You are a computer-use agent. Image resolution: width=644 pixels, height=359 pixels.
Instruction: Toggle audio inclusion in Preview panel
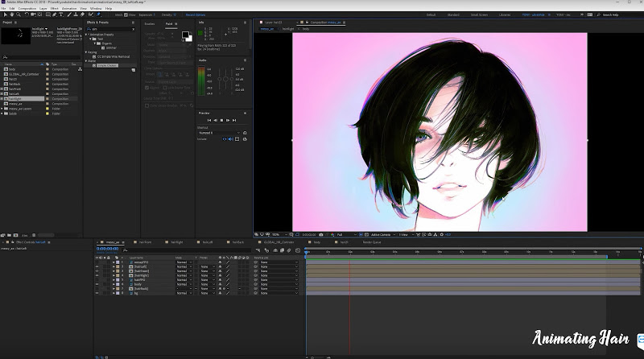click(x=231, y=139)
